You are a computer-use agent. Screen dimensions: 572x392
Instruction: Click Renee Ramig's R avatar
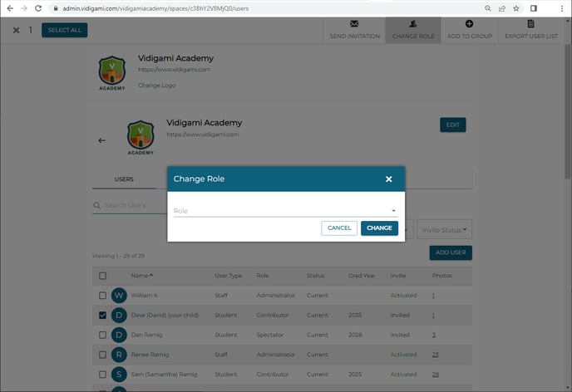[119, 355]
